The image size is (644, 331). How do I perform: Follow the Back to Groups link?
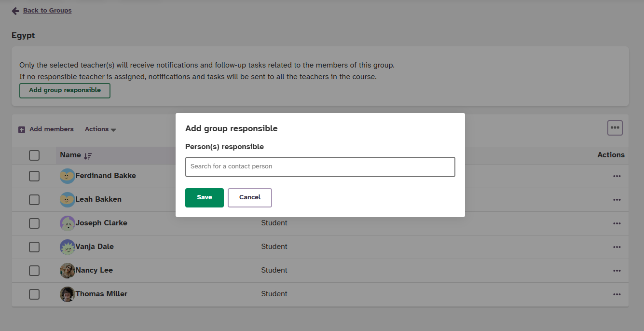pos(47,10)
